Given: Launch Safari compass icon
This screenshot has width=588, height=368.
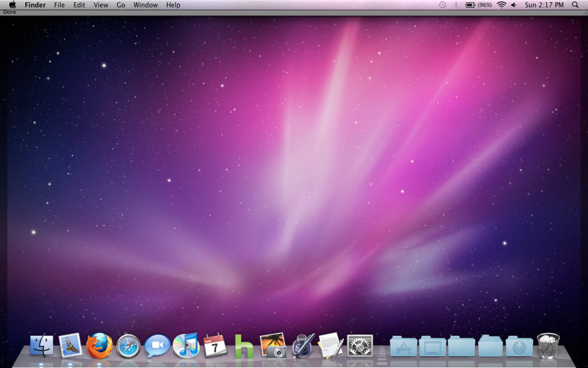Looking at the screenshot, I should [x=128, y=346].
